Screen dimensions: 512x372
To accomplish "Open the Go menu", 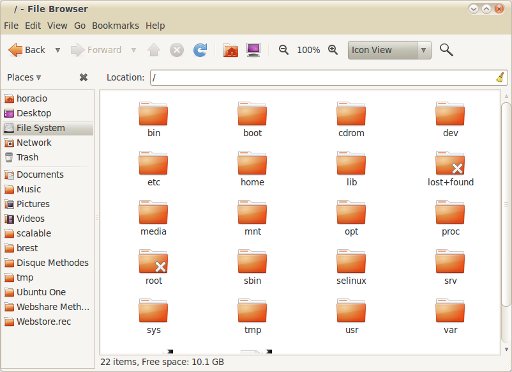I will [x=80, y=26].
